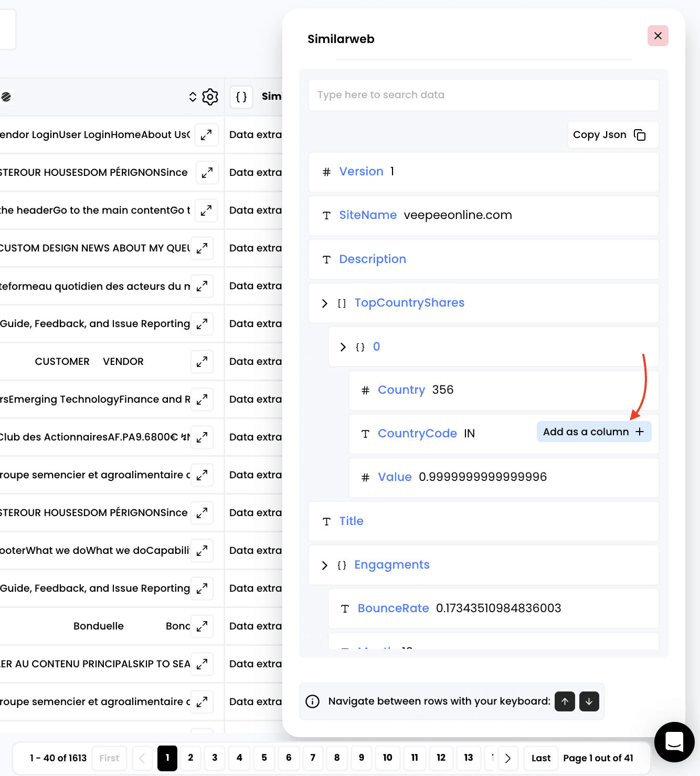Click the 'Page 1 out of 41' label
This screenshot has height=776, width=700.
coord(598,758)
